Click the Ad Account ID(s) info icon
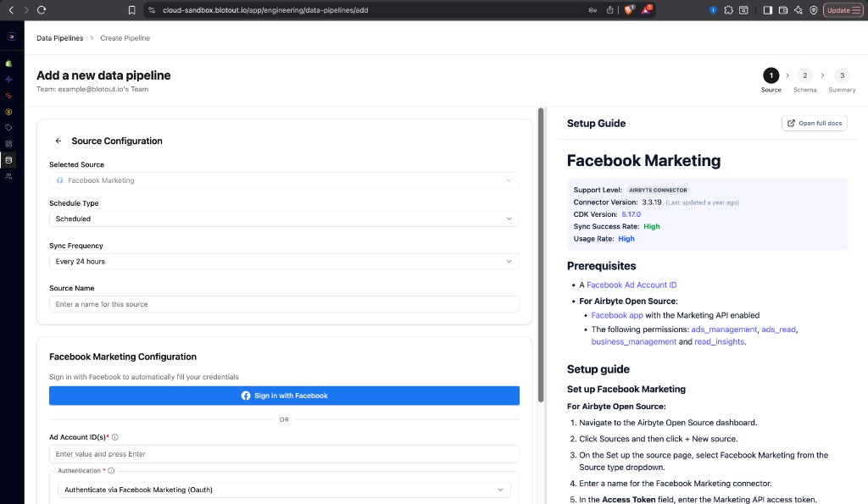Image resolution: width=868 pixels, height=504 pixels. pyautogui.click(x=115, y=437)
